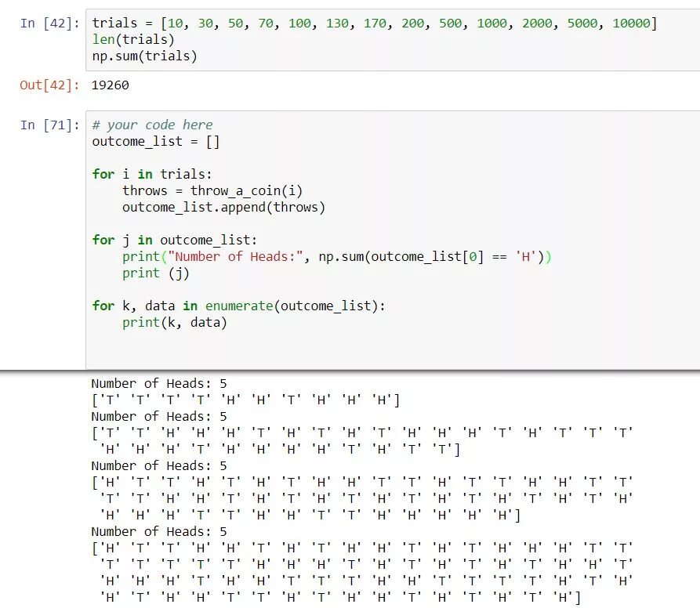Click output row ending 'H' 'H' 'H' 'H' 'H']

point(310,516)
